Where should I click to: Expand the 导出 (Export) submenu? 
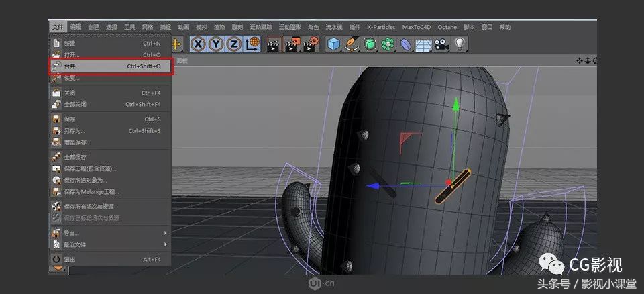[110, 233]
